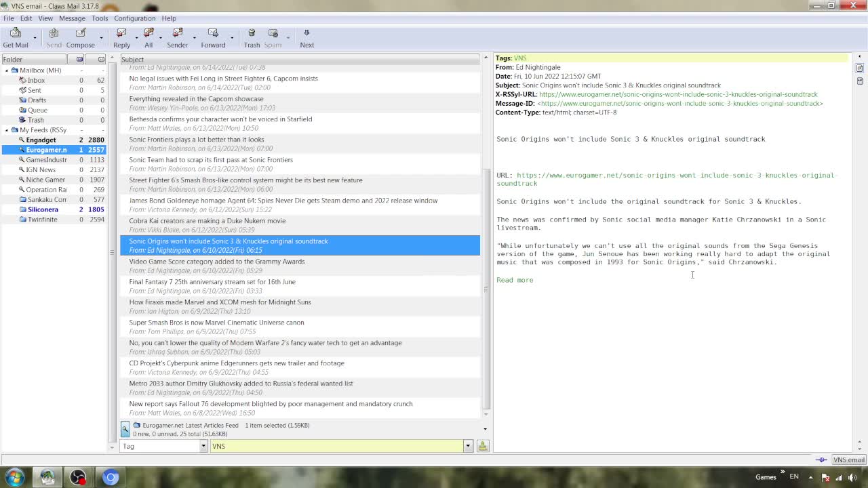
Task: Click the eurogamer URL in message body
Action: coord(666,179)
